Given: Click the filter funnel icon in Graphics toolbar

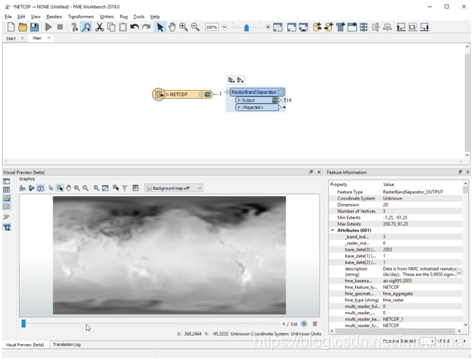Looking at the screenshot, I should tap(124, 188).
